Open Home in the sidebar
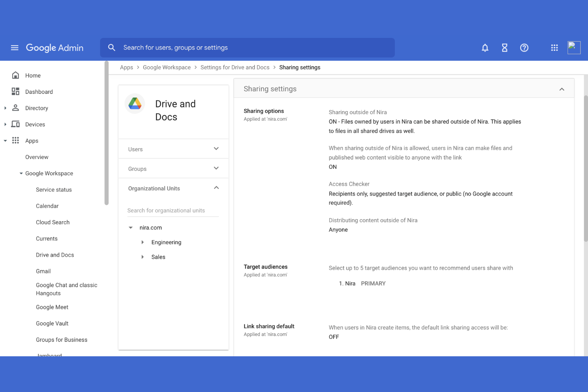 click(33, 75)
